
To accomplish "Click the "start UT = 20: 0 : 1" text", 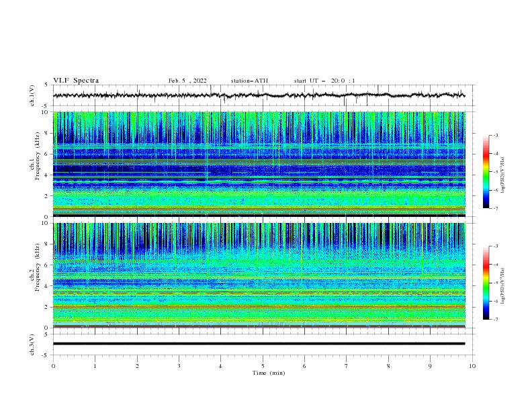I will click(324, 81).
